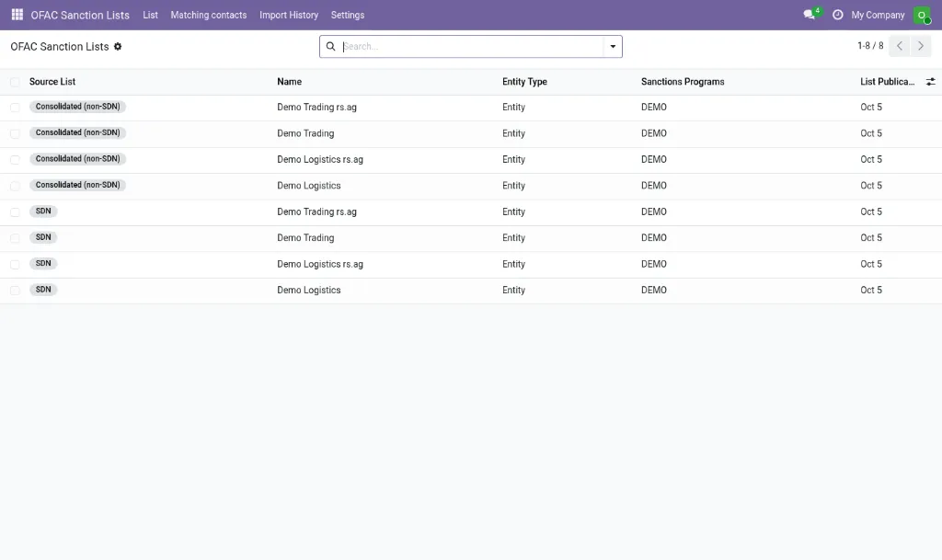This screenshot has height=560, width=942.
Task: Sort by the Sanctions Programs column header
Action: click(x=683, y=82)
